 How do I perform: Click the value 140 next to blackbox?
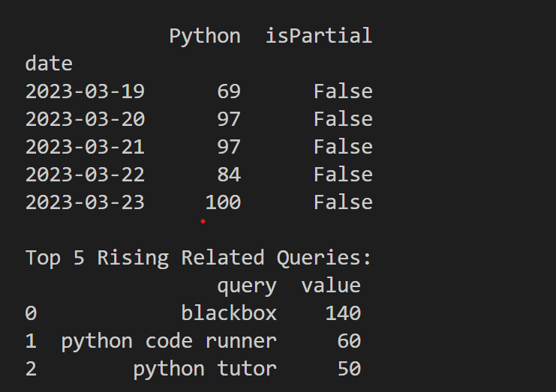coord(343,313)
